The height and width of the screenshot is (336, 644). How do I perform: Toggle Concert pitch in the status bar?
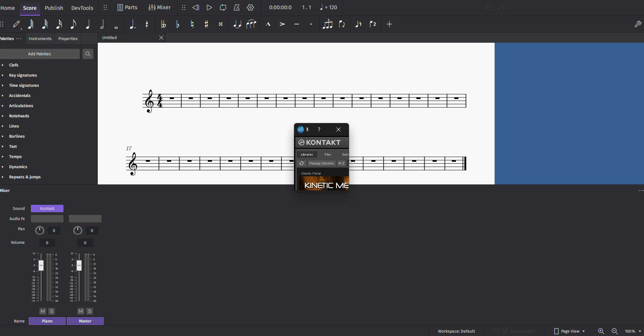pos(518,331)
